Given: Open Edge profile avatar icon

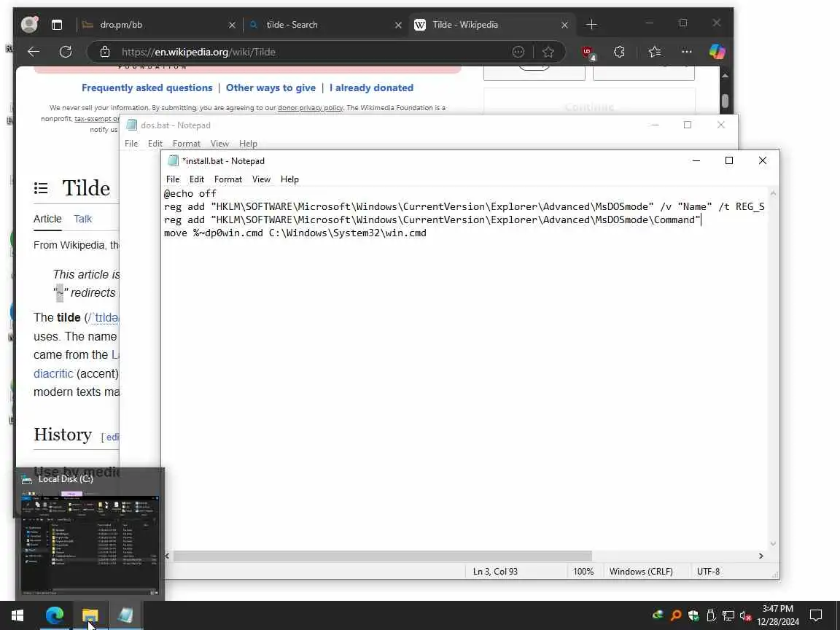Looking at the screenshot, I should 29,24.
